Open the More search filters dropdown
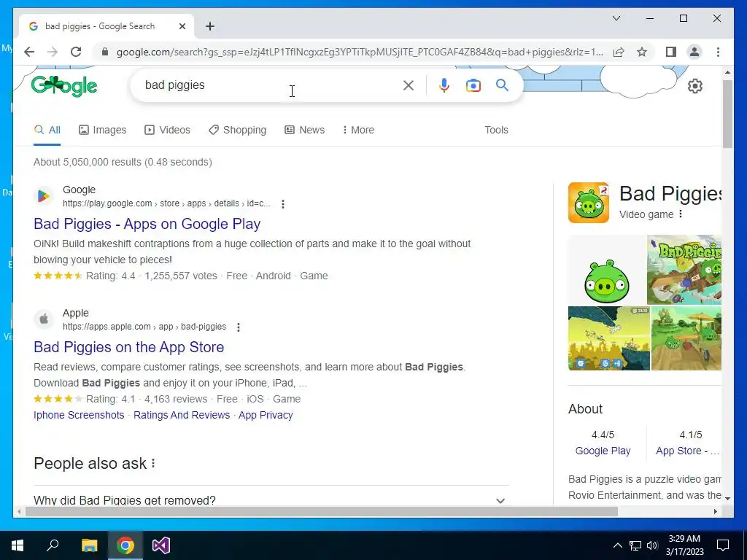The width and height of the screenshot is (747, 560). point(358,130)
